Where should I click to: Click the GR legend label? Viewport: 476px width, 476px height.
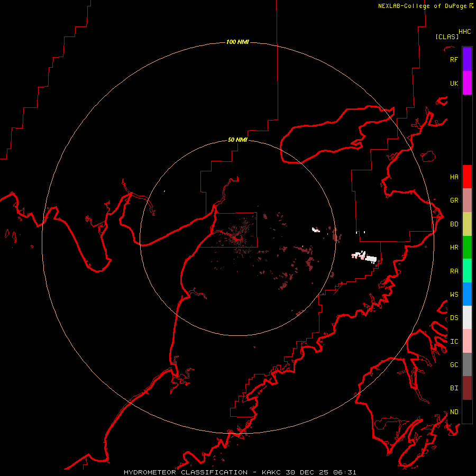[454, 200]
